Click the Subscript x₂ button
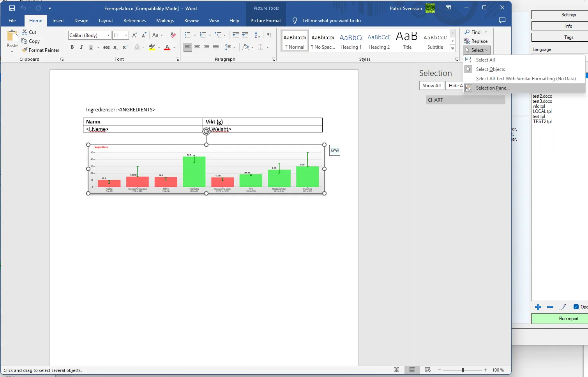This screenshot has width=588, height=377. click(116, 47)
